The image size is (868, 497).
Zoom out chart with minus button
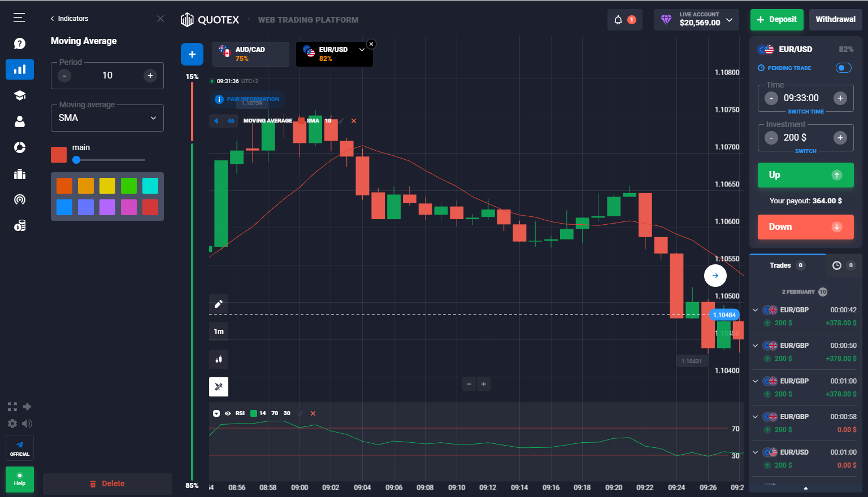pos(469,384)
